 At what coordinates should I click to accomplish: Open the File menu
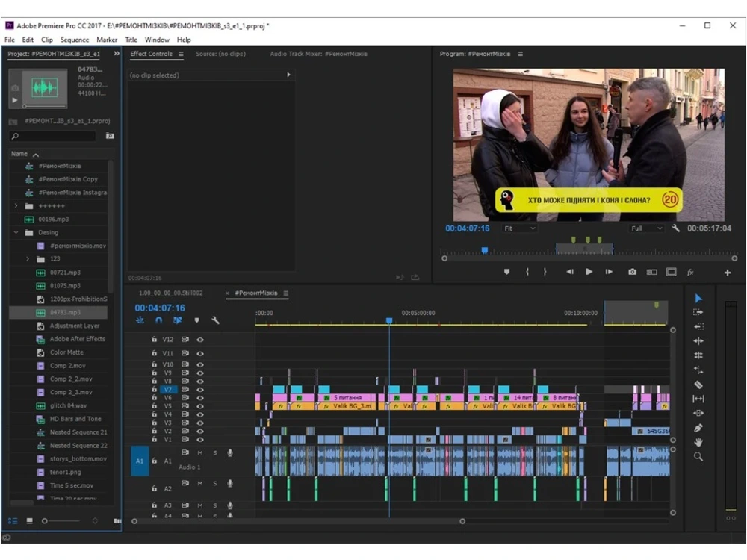click(x=10, y=40)
